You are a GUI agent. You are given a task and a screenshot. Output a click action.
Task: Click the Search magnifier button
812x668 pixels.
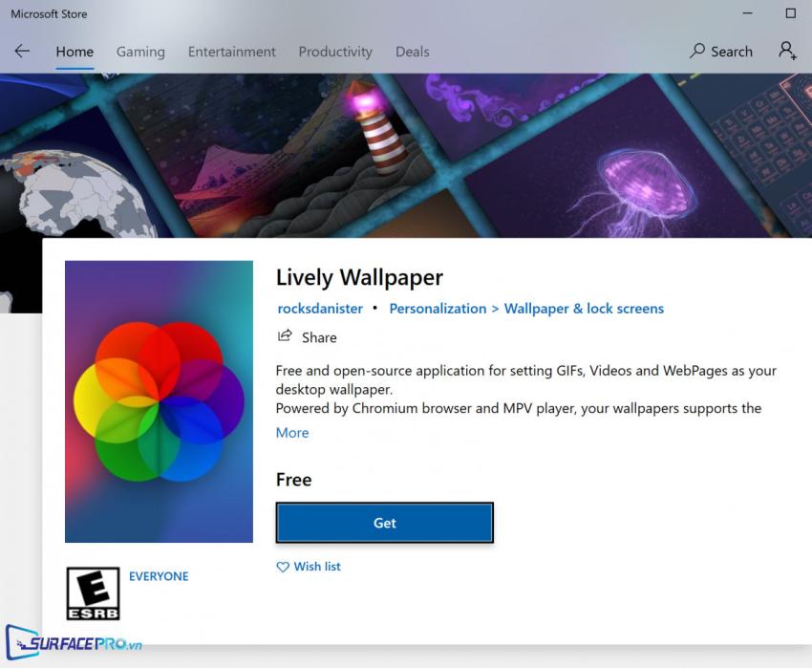tap(721, 52)
